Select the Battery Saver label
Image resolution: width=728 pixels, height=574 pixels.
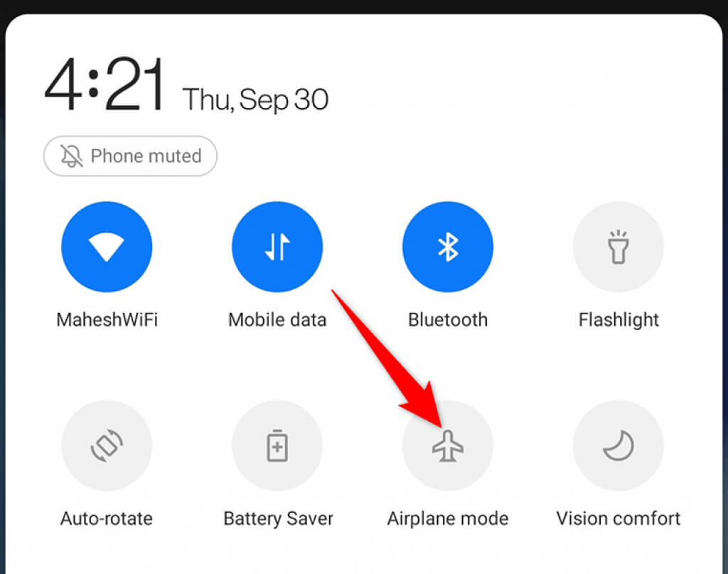tap(278, 519)
